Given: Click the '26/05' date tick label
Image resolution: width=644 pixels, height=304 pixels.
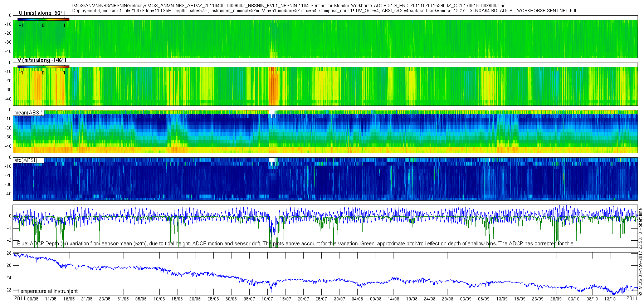Looking at the screenshot, I should (x=105, y=299).
